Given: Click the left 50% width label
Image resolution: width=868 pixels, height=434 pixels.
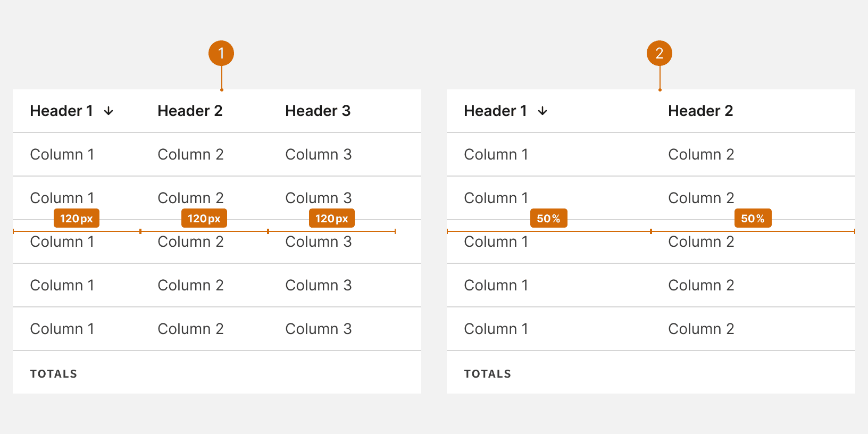Looking at the screenshot, I should click(548, 218).
